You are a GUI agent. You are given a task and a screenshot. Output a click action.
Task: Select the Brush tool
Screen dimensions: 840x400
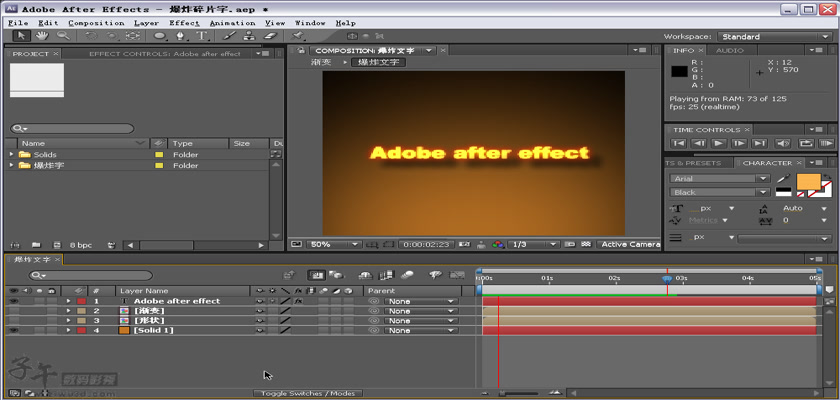click(229, 36)
